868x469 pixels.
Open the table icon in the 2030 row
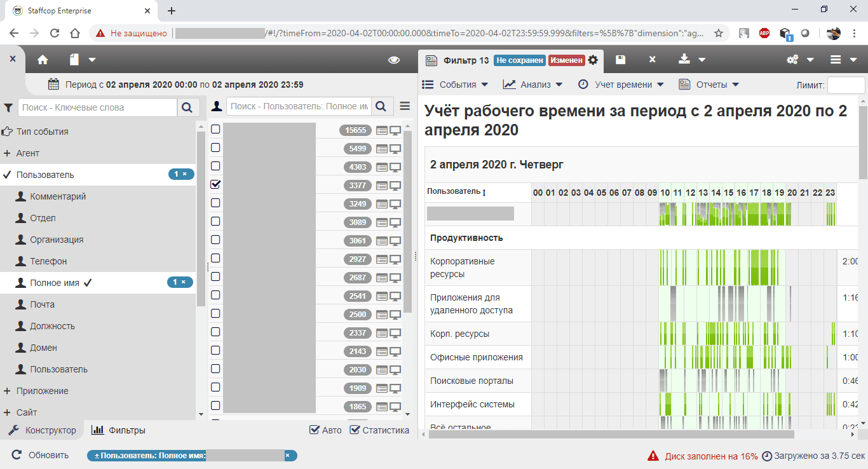(x=382, y=370)
